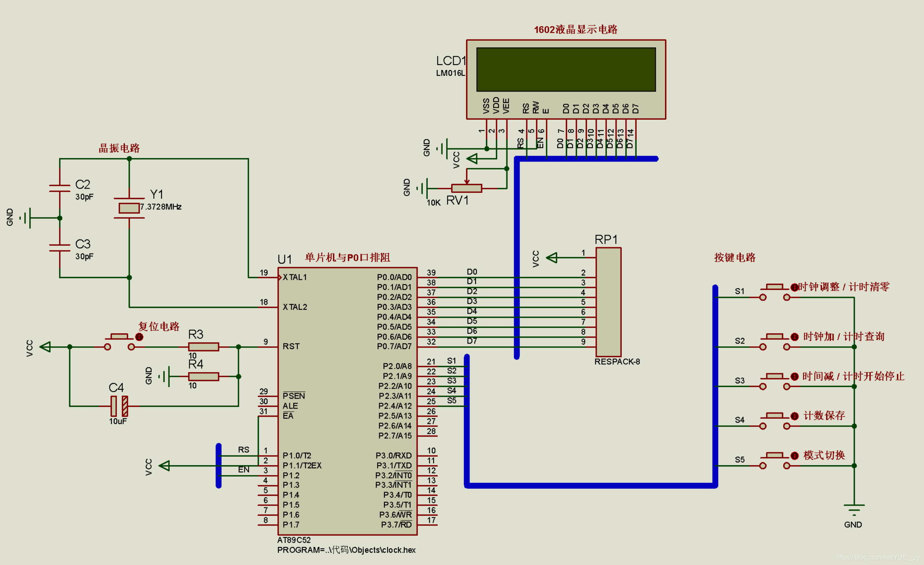This screenshot has width=924, height=565.
Task: Click GND symbol left of R4
Action: (164, 376)
